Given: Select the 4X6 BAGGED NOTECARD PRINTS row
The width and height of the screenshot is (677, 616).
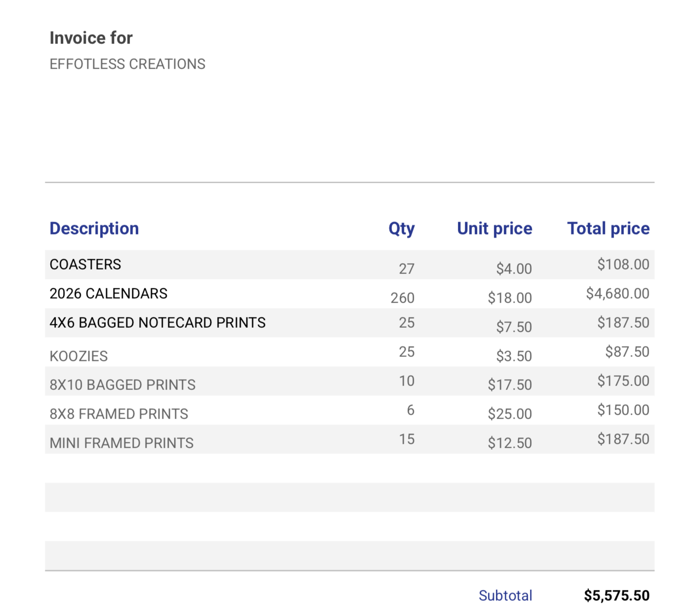Looking at the screenshot, I should (x=157, y=322).
